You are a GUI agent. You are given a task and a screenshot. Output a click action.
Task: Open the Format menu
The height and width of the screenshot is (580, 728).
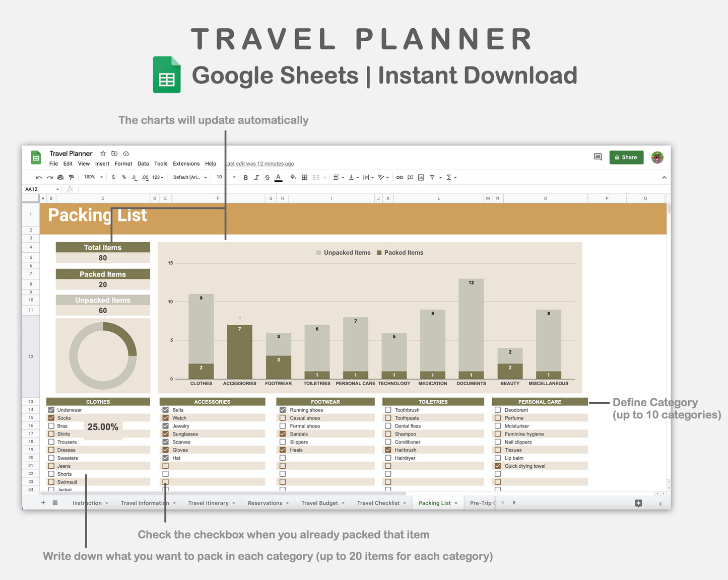click(x=123, y=164)
